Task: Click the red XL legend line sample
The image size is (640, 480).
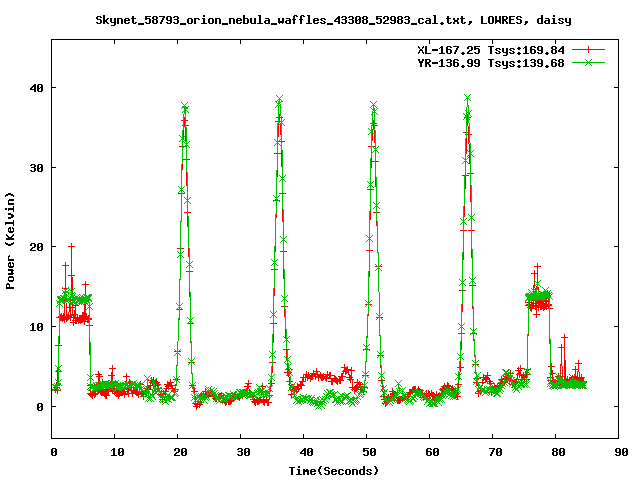Action: pos(588,50)
